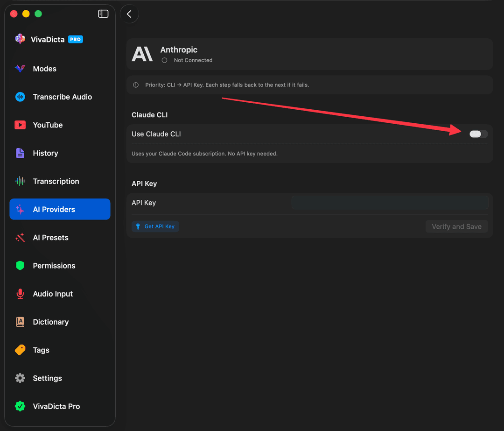Image resolution: width=504 pixels, height=431 pixels.
Task: Open the Permissions page
Action: coord(60,266)
